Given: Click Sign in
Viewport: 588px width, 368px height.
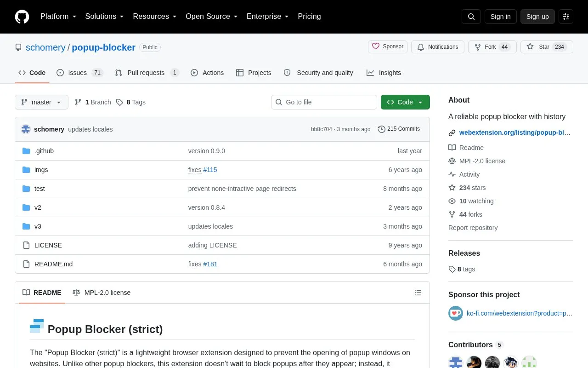Looking at the screenshot, I should point(501,17).
